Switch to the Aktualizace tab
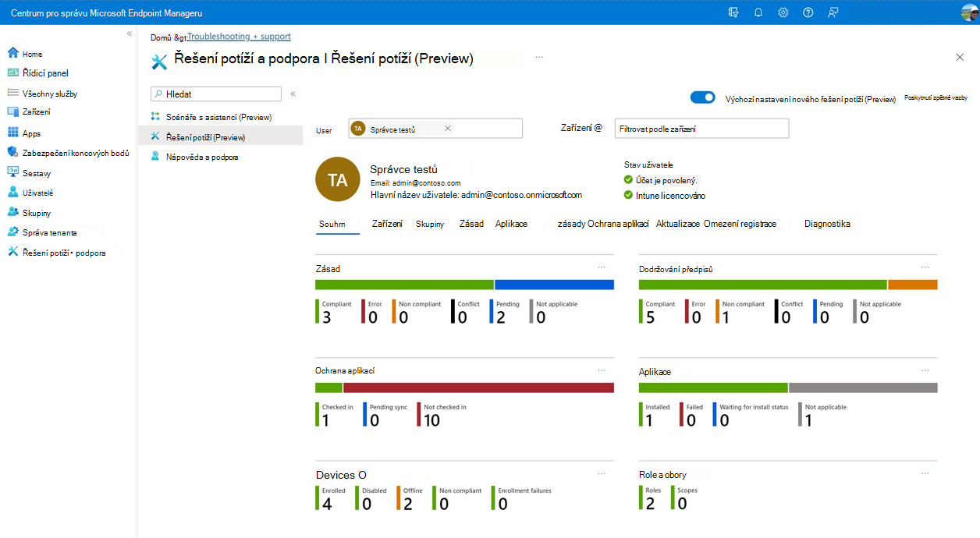 click(678, 224)
